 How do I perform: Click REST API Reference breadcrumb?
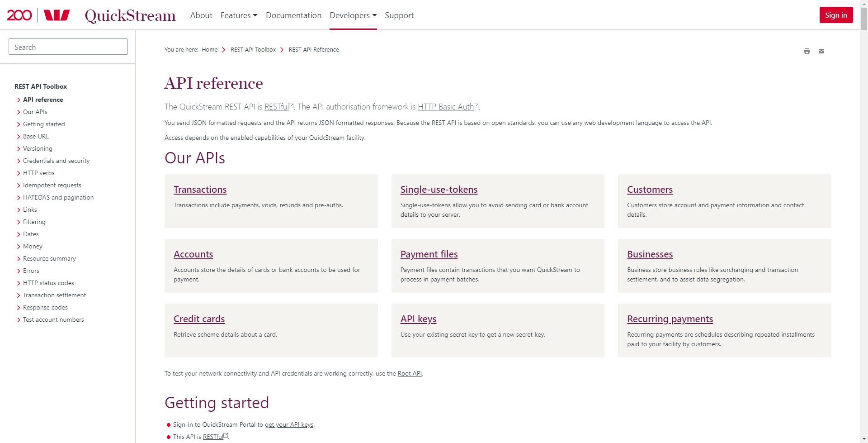point(314,50)
